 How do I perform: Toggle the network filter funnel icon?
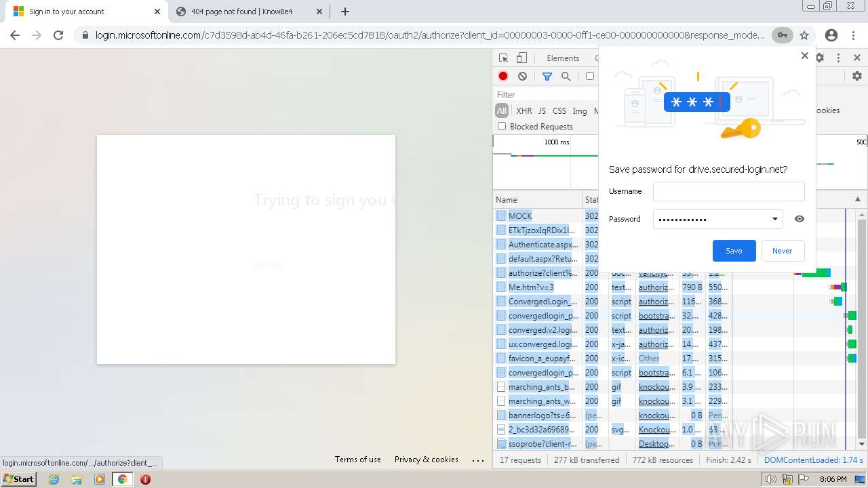click(547, 77)
